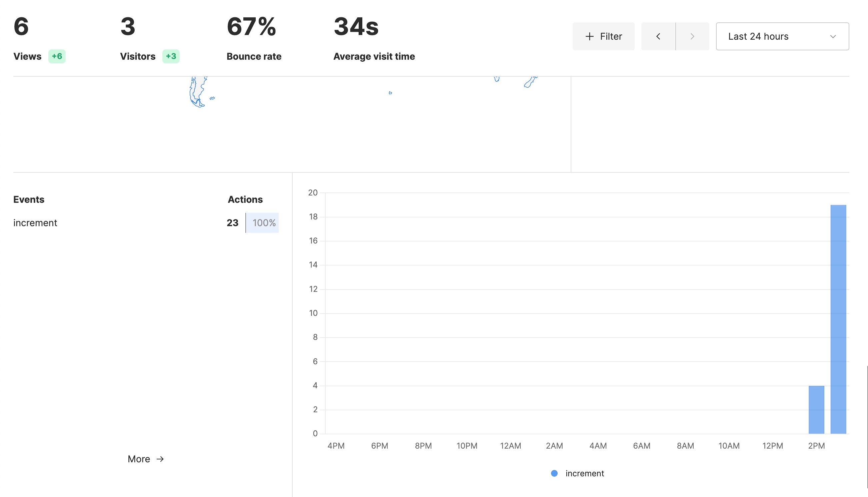Expand the Last 24 hours dropdown
Viewport: 868px width, 497px height.
tap(782, 36)
